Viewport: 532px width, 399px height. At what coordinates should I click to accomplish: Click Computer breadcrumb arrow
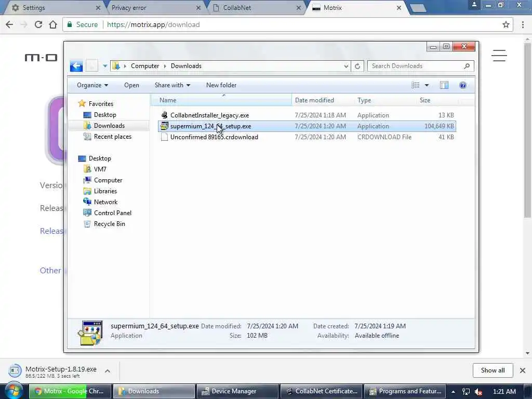tap(165, 66)
